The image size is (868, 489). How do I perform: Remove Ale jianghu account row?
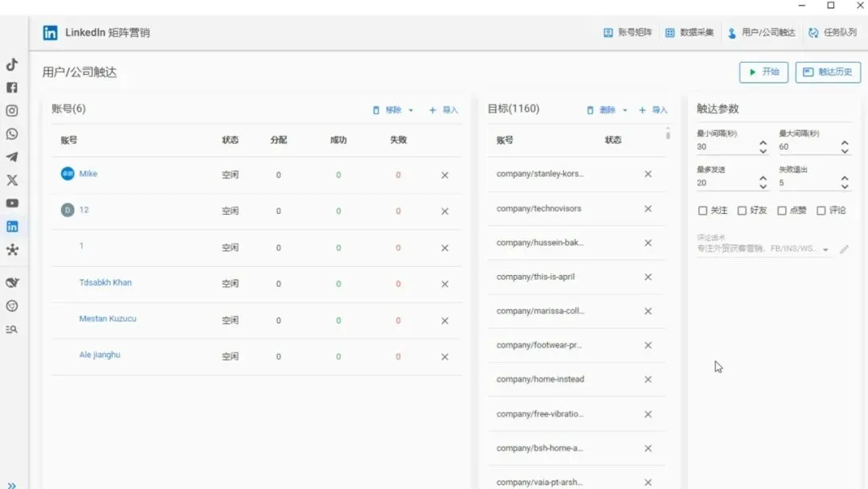[444, 357]
